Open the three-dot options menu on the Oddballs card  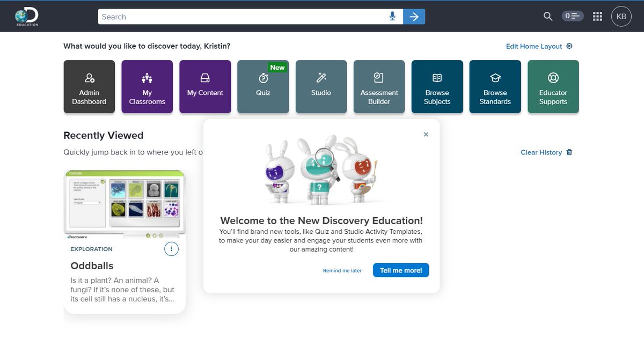pyautogui.click(x=171, y=249)
